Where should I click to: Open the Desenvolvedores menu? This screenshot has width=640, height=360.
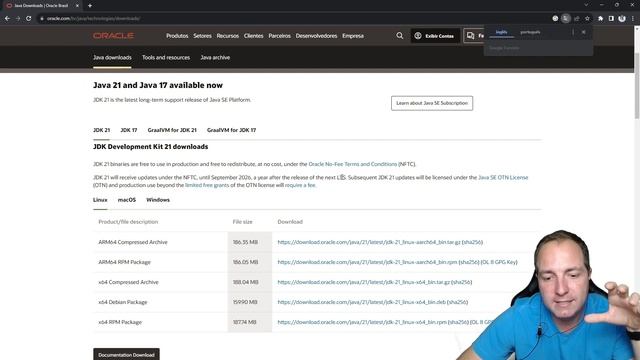pyautogui.click(x=316, y=36)
